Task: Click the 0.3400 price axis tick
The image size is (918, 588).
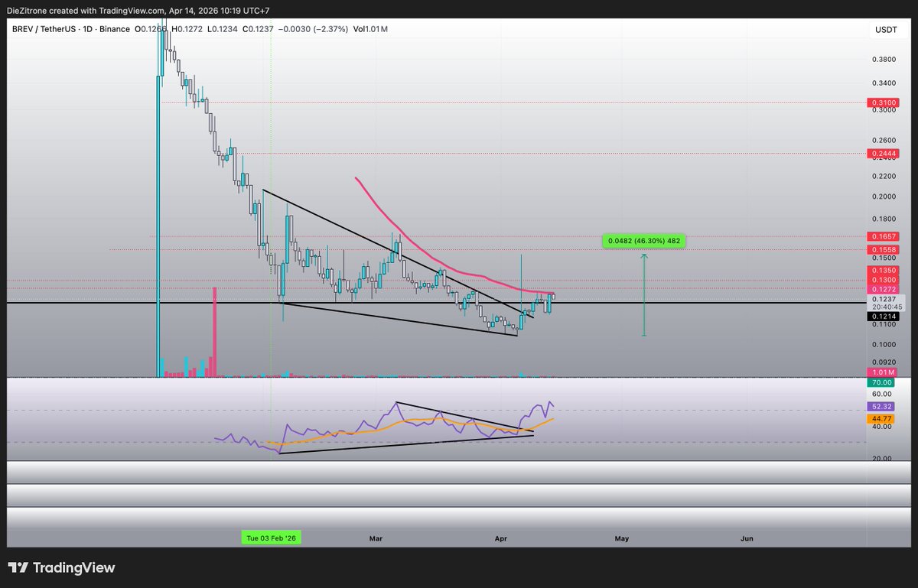Action: 884,83
